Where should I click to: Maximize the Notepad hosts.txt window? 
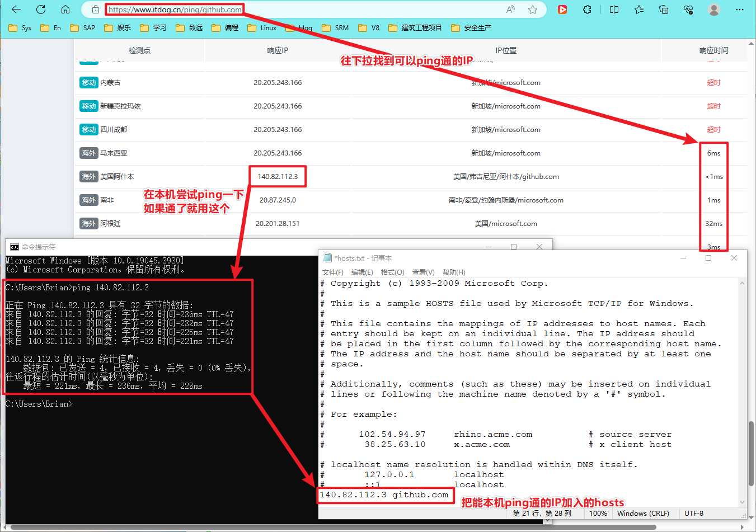point(708,258)
